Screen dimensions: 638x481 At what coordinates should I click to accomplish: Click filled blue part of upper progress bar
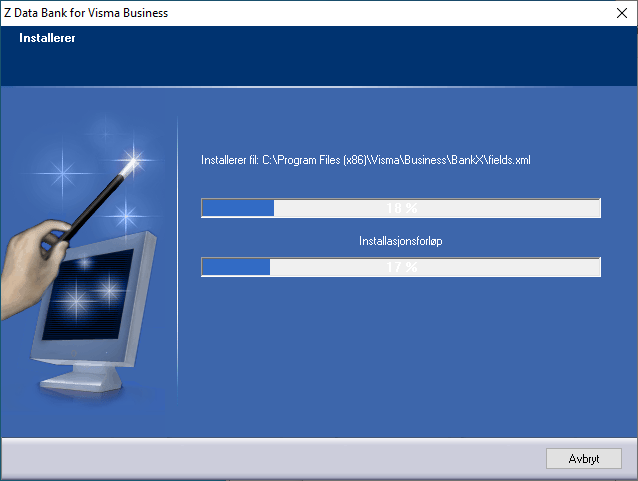[237, 208]
